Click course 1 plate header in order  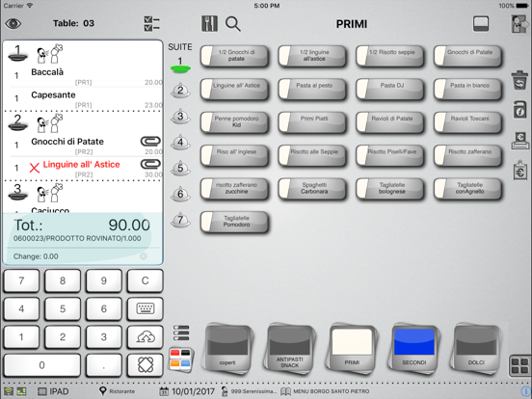(17, 54)
